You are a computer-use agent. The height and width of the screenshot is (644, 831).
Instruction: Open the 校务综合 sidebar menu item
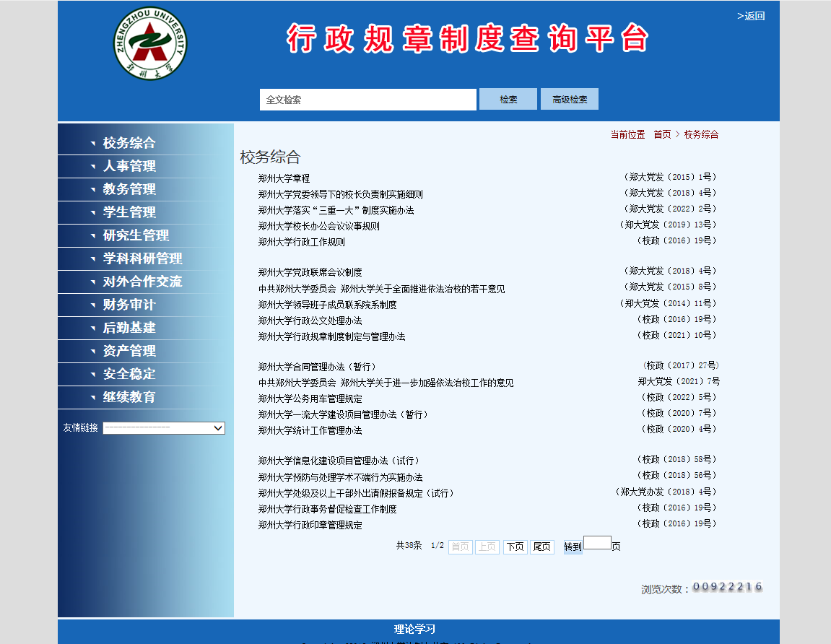pyautogui.click(x=129, y=143)
